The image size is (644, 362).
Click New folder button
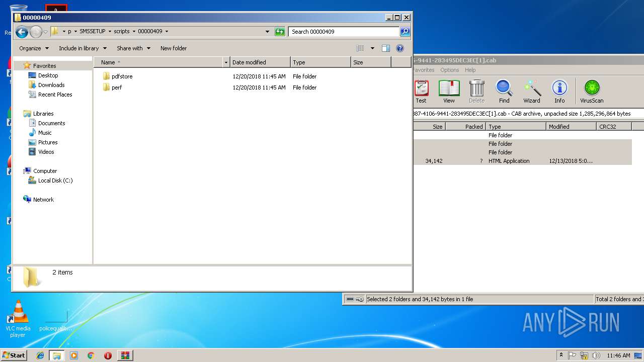[174, 48]
